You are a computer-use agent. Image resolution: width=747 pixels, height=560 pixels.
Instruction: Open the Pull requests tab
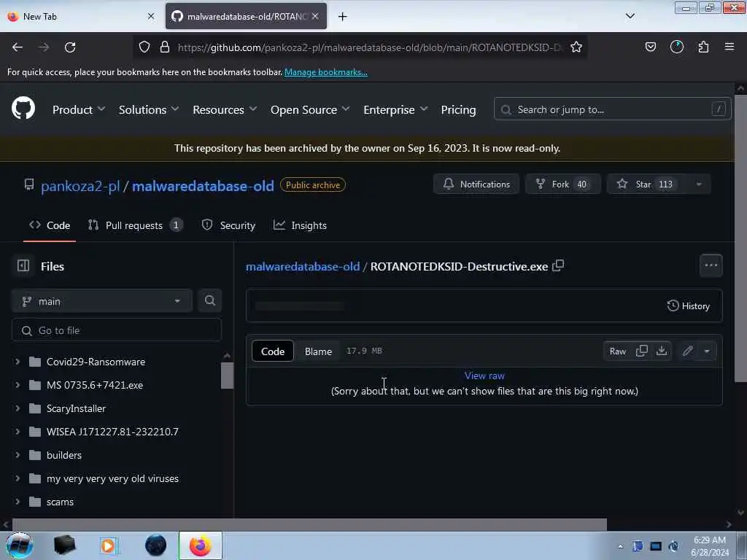(x=135, y=225)
